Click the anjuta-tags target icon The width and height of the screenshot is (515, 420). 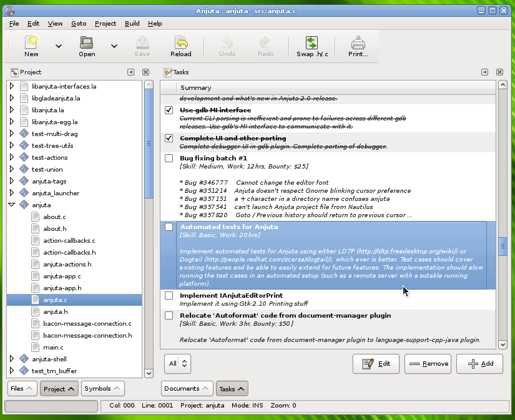(24, 181)
